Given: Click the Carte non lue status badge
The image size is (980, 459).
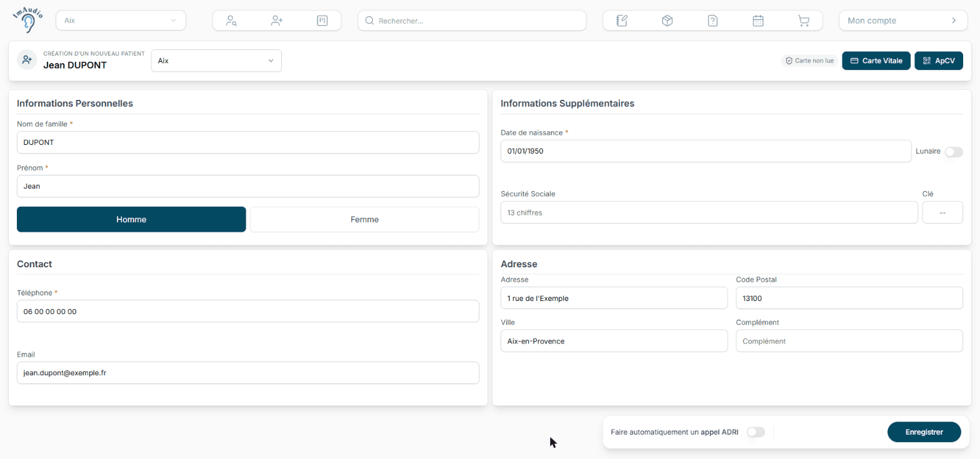Looking at the screenshot, I should [809, 61].
